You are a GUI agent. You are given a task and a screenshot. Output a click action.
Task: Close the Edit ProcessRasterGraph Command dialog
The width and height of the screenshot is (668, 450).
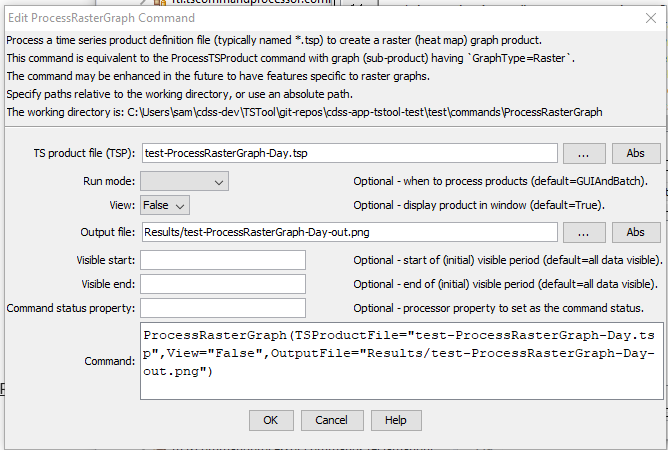click(651, 18)
